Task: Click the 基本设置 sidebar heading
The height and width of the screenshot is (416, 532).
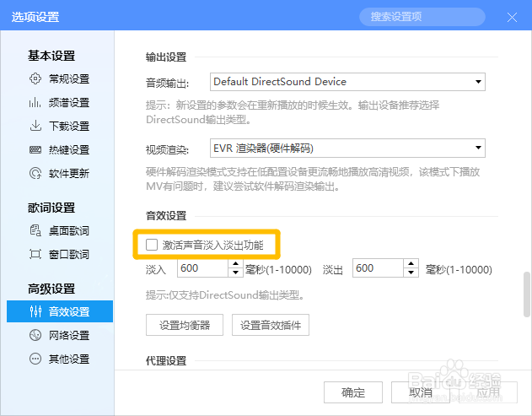Action: tap(51, 56)
